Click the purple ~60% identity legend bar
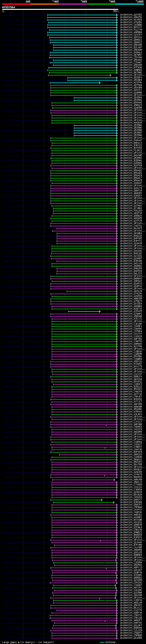Image resolution: width=146 pixels, height=644 pixels. point(73,4)
